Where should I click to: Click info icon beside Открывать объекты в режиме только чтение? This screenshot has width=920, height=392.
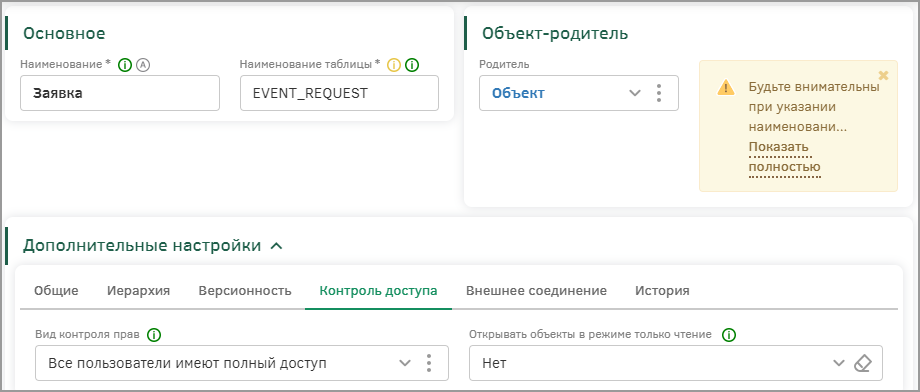tap(729, 335)
